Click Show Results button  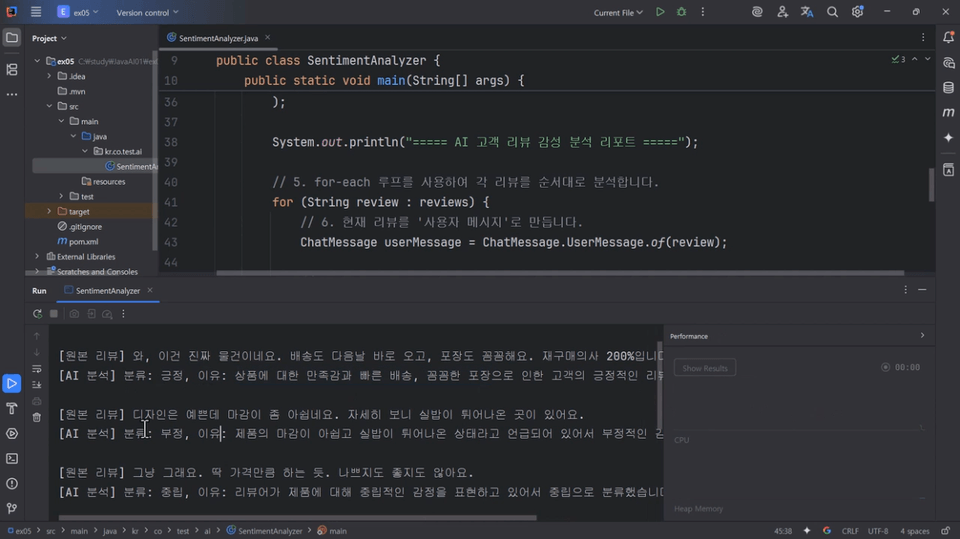point(705,368)
